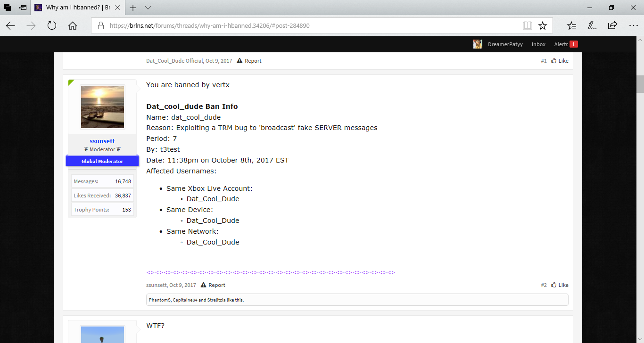
Task: Open browser Settings and more ellipsis
Action: pos(633,25)
